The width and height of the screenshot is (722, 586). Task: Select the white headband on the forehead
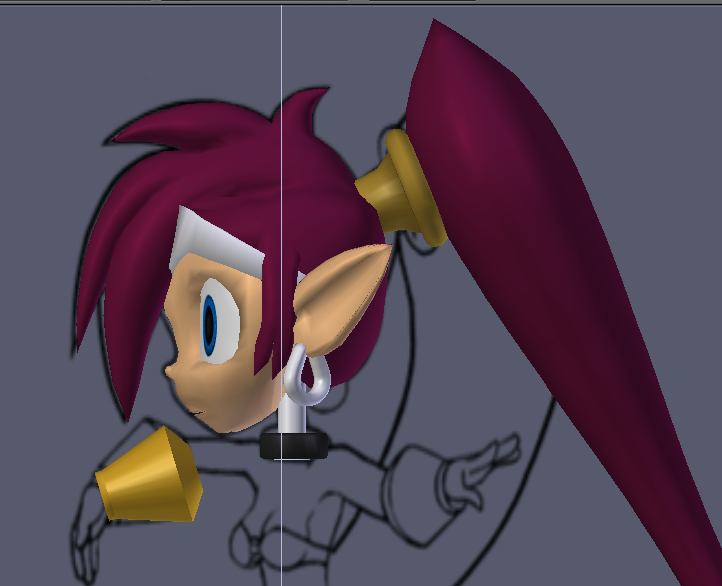[x=216, y=243]
